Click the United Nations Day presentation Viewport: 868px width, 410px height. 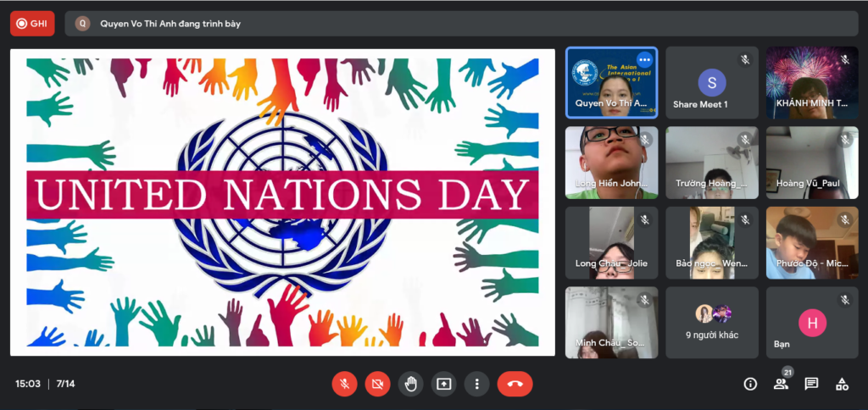282,202
